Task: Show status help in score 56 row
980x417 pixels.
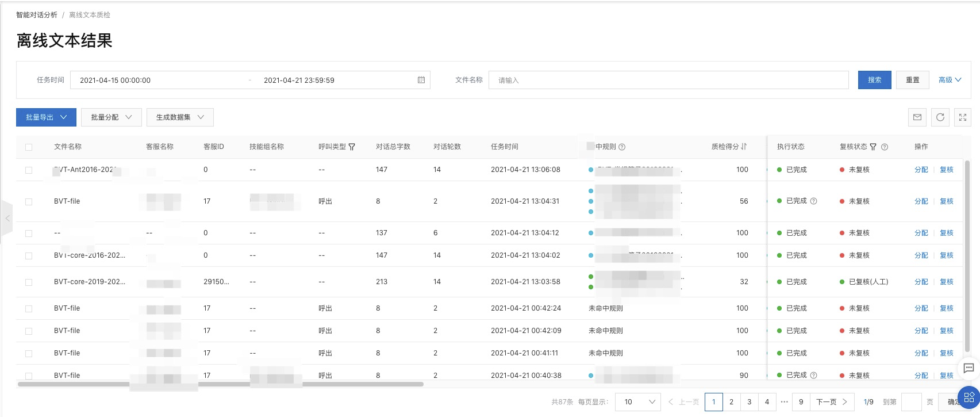Action: pyautogui.click(x=813, y=201)
